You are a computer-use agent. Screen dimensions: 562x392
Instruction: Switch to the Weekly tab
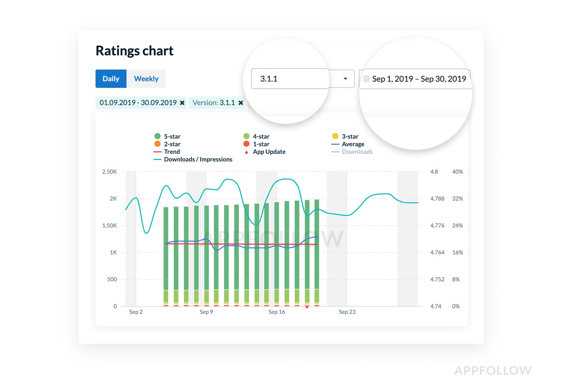146,79
